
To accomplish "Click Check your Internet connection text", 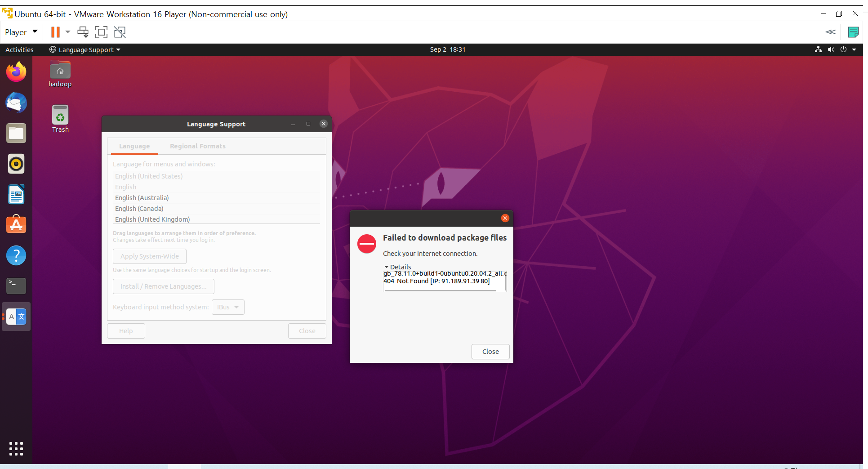I will (x=430, y=254).
